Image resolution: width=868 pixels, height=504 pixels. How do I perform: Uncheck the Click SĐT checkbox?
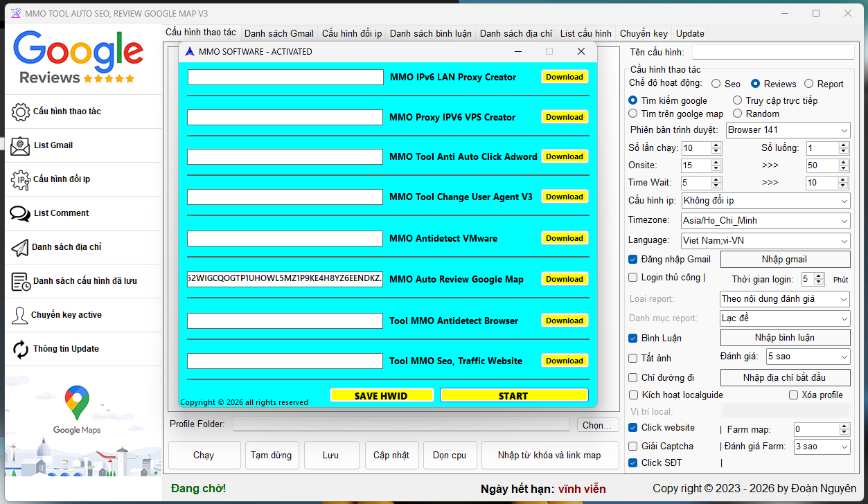[x=633, y=462]
